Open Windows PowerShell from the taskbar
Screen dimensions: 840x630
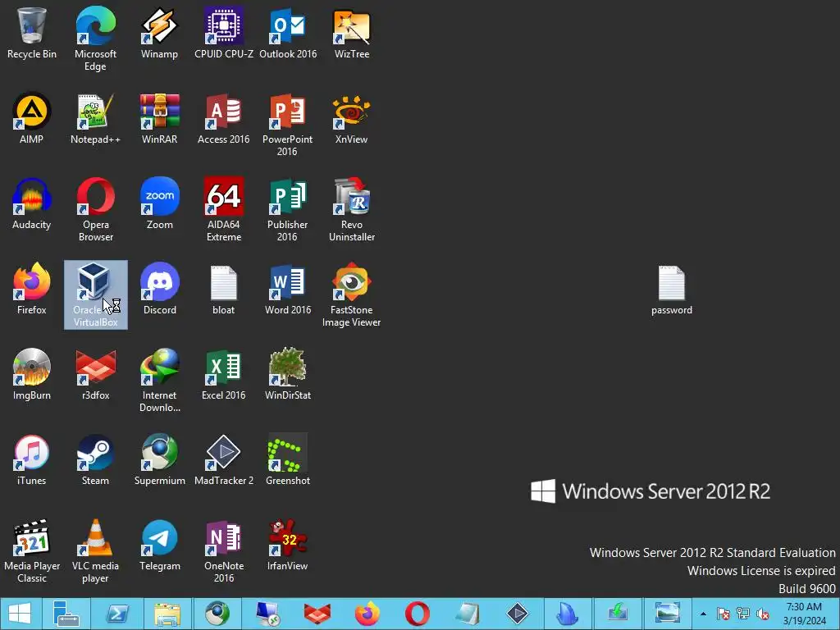116,614
